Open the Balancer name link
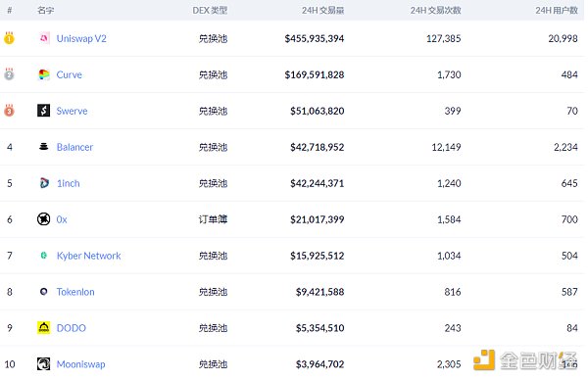 tap(74, 147)
